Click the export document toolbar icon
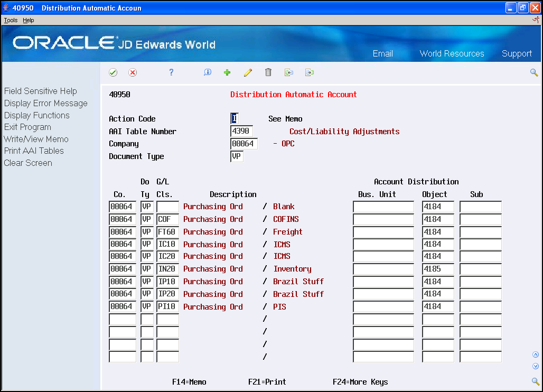Viewport: 543px width, 392px height. [309, 72]
